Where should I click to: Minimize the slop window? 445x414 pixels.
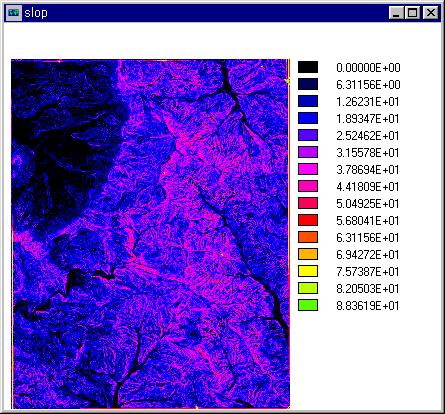(396, 13)
